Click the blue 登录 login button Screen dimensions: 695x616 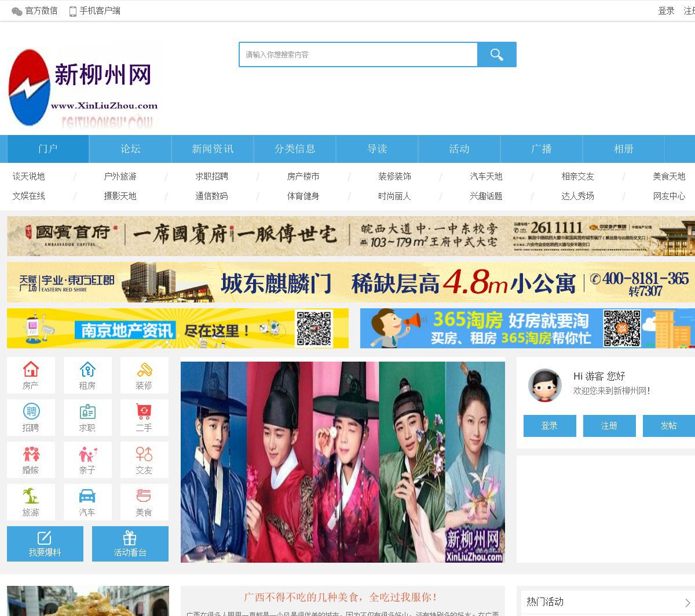[550, 426]
